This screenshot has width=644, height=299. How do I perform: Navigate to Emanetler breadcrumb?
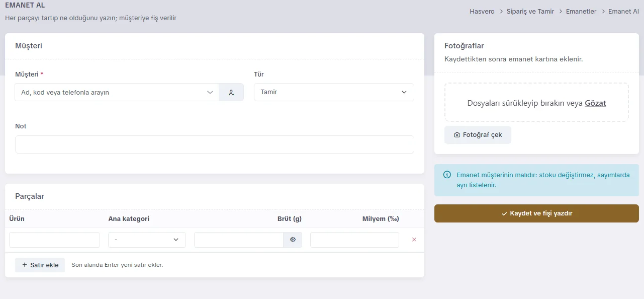click(581, 11)
